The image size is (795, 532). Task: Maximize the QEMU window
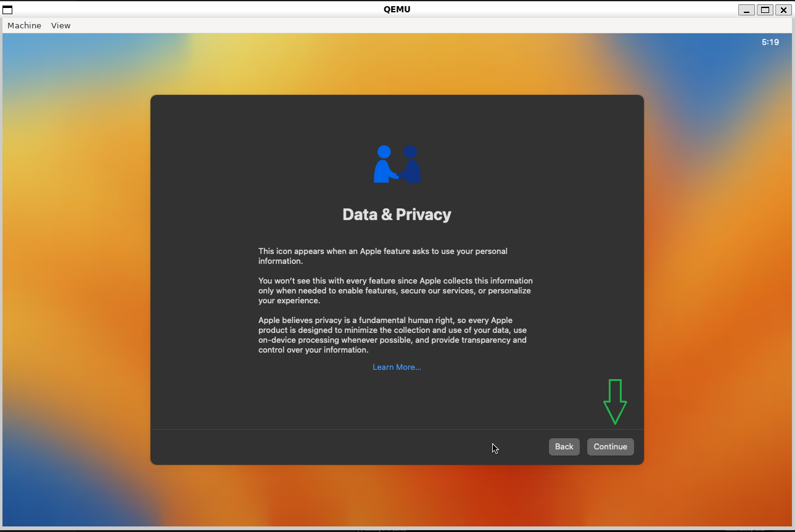click(x=765, y=10)
